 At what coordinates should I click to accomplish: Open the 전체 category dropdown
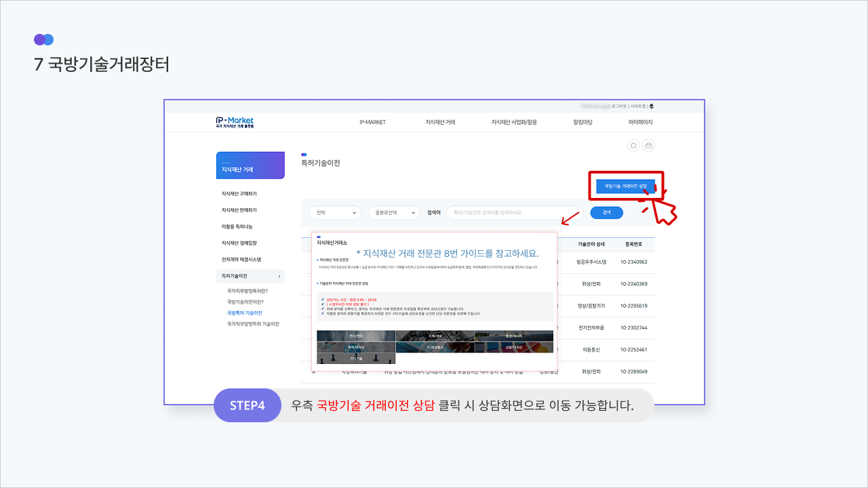(335, 213)
